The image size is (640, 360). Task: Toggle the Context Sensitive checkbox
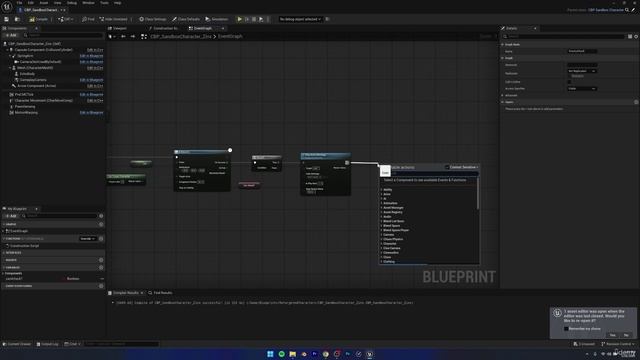tap(447, 167)
